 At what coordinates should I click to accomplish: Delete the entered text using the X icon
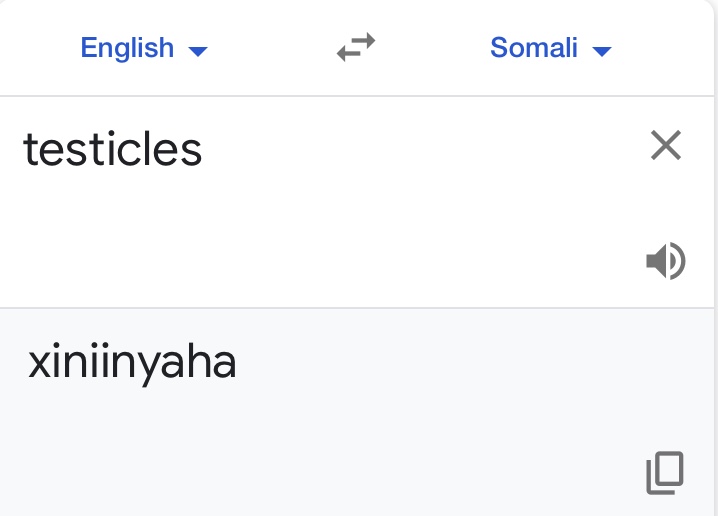(x=665, y=146)
